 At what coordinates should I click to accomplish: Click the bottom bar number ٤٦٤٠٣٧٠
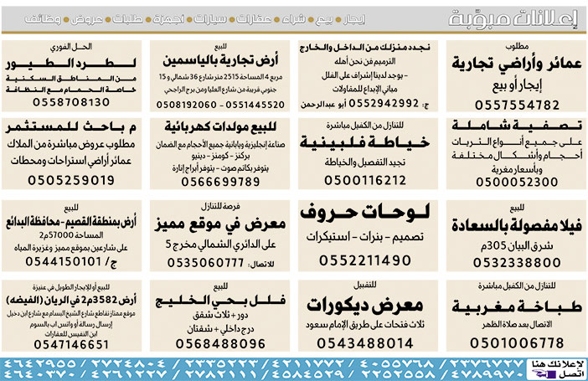39,373
